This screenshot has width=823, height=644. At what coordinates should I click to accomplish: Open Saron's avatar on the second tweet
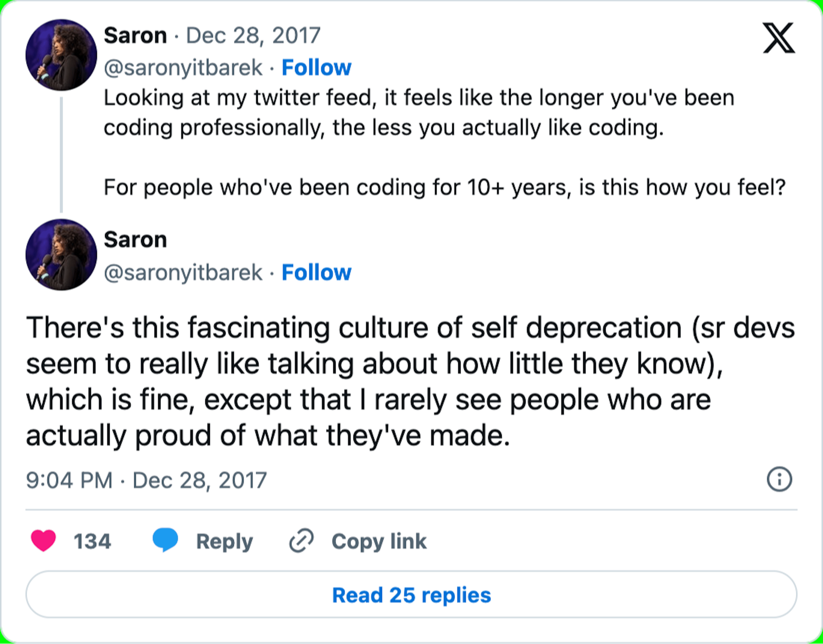(x=61, y=255)
